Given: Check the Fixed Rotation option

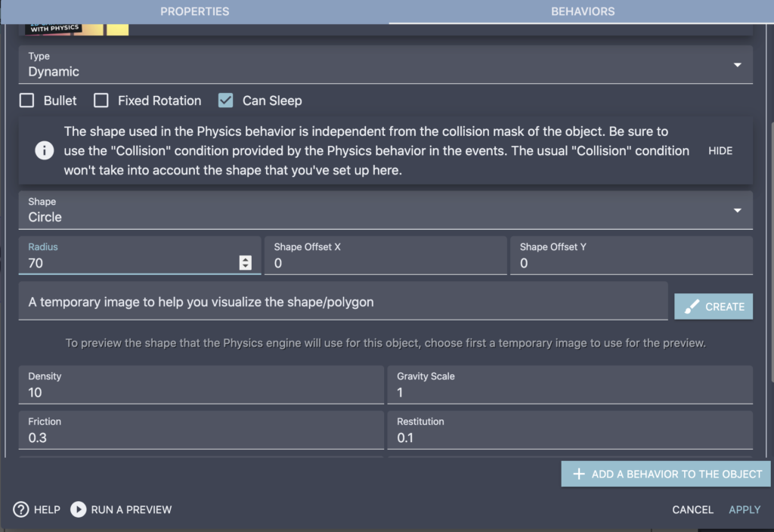Looking at the screenshot, I should tap(101, 101).
